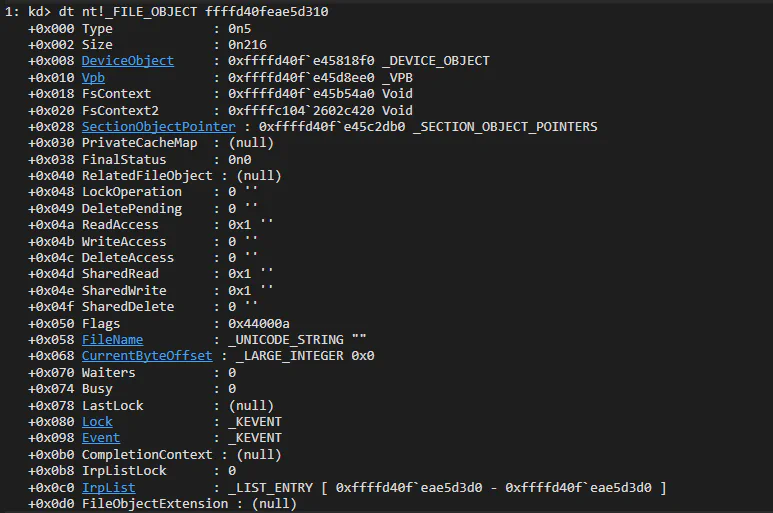Click the dt nt!_FILE_OBJECT command text
The image size is (773, 513).
[x=191, y=12]
